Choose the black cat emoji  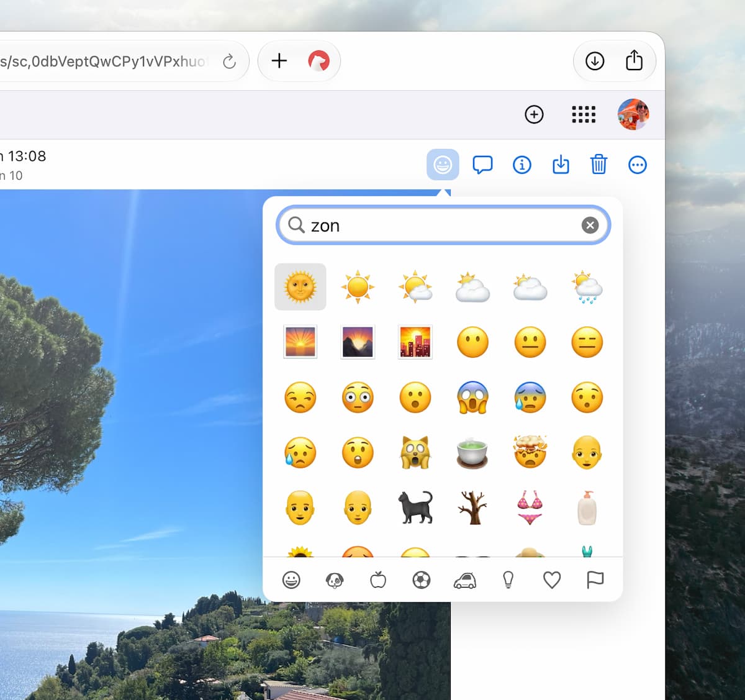(x=415, y=507)
